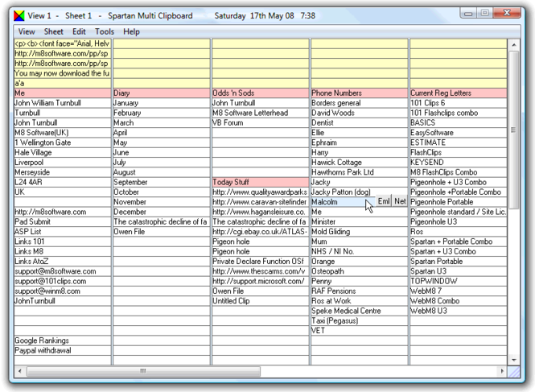Screen dimensions: 535x392
Task: Open the Tools menu
Action: coord(105,31)
